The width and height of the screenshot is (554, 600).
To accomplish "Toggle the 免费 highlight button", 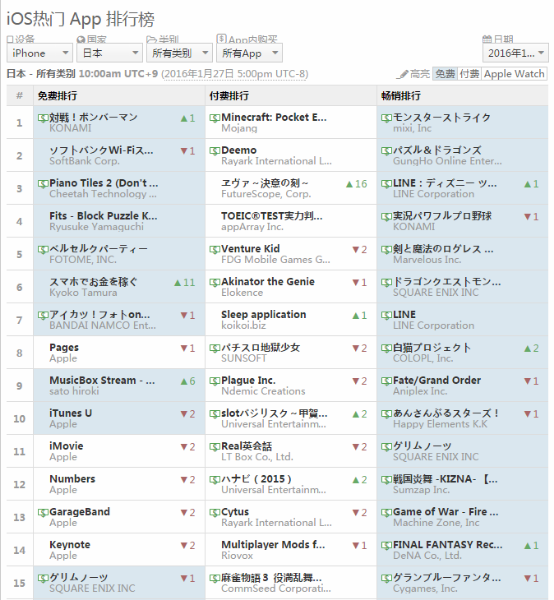I will [445, 74].
